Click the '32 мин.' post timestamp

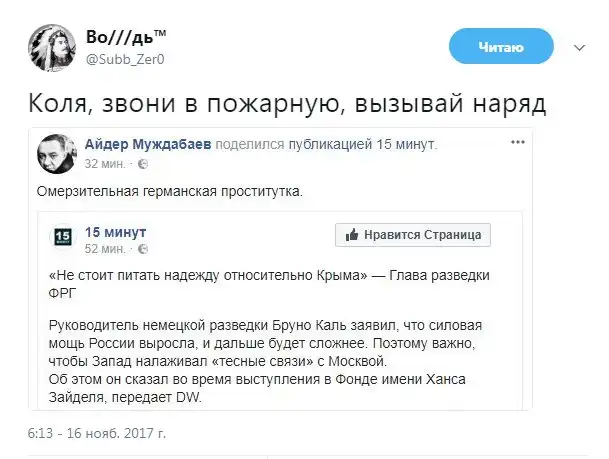tap(105, 162)
